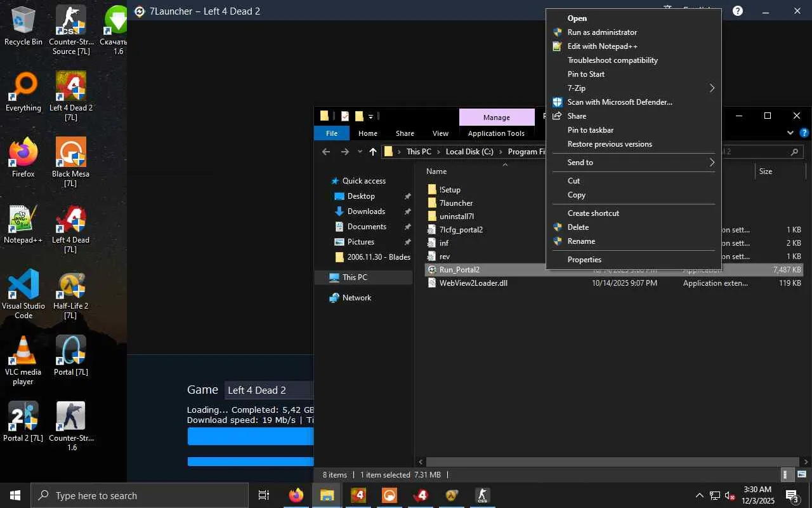Open the 7launcher folder

coord(456,203)
